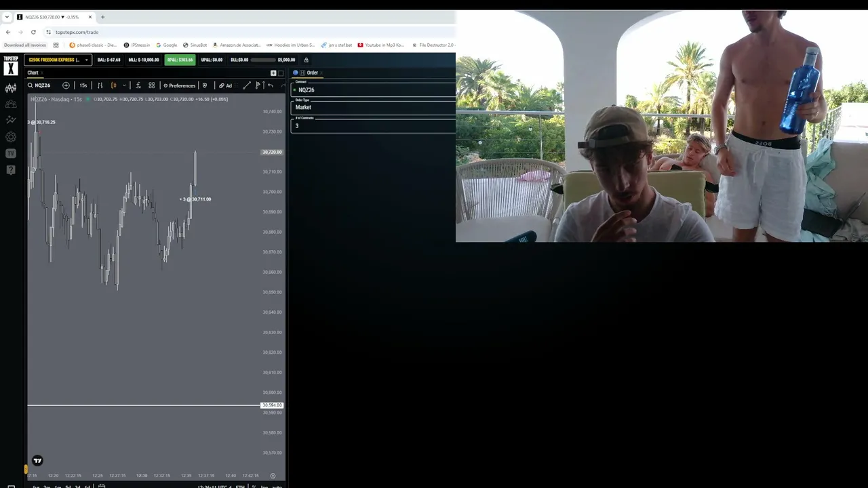The image size is (868, 488).
Task: Open the symbol search for NQZ26
Action: click(39, 85)
